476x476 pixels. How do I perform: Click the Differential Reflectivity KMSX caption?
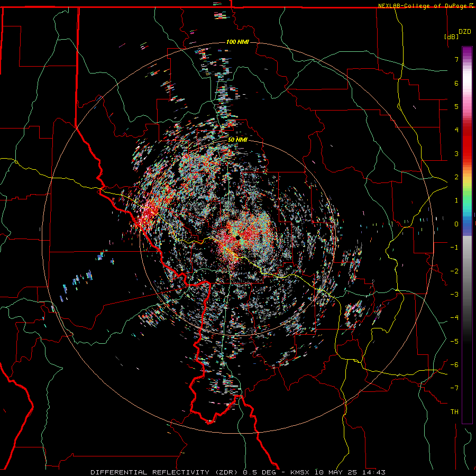coord(238,472)
